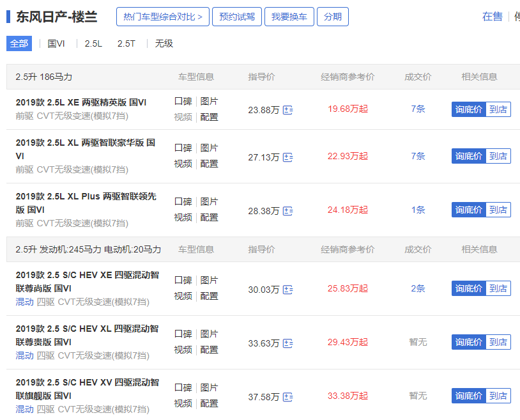Open price calculator icon beside 23.88万

click(287, 110)
